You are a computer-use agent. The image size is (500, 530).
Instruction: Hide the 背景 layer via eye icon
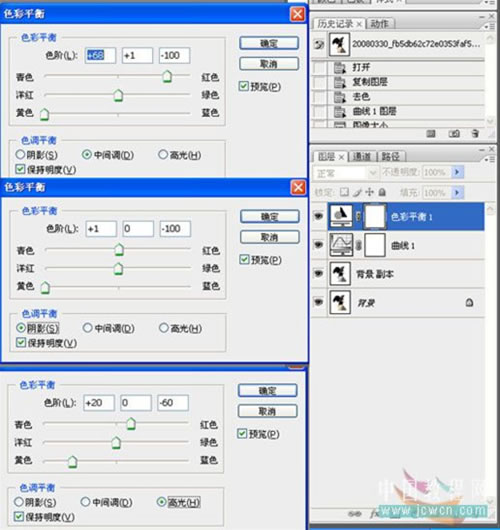coord(318,302)
